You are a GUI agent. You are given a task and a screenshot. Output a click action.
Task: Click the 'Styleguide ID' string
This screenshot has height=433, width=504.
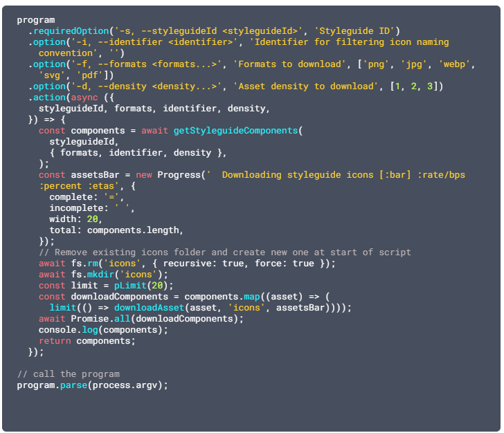click(x=354, y=31)
